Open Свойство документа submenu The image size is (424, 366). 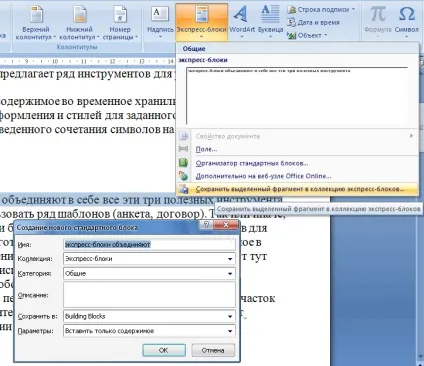click(297, 136)
